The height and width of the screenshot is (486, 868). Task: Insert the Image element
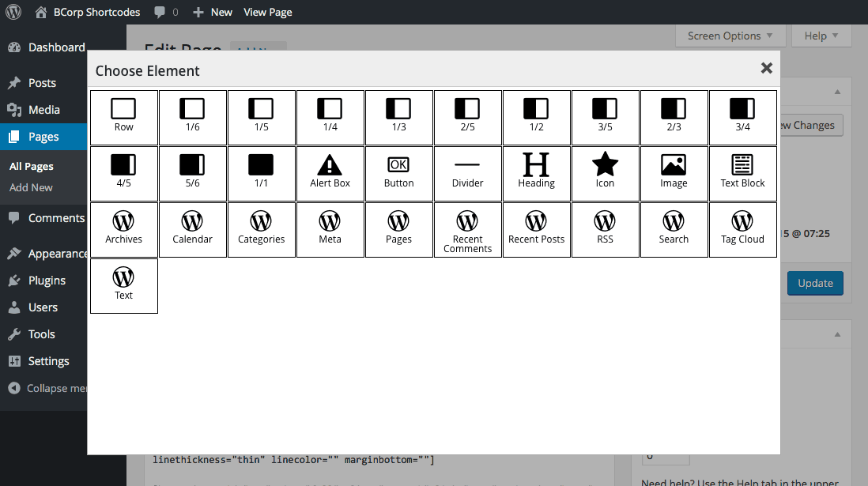pyautogui.click(x=674, y=173)
